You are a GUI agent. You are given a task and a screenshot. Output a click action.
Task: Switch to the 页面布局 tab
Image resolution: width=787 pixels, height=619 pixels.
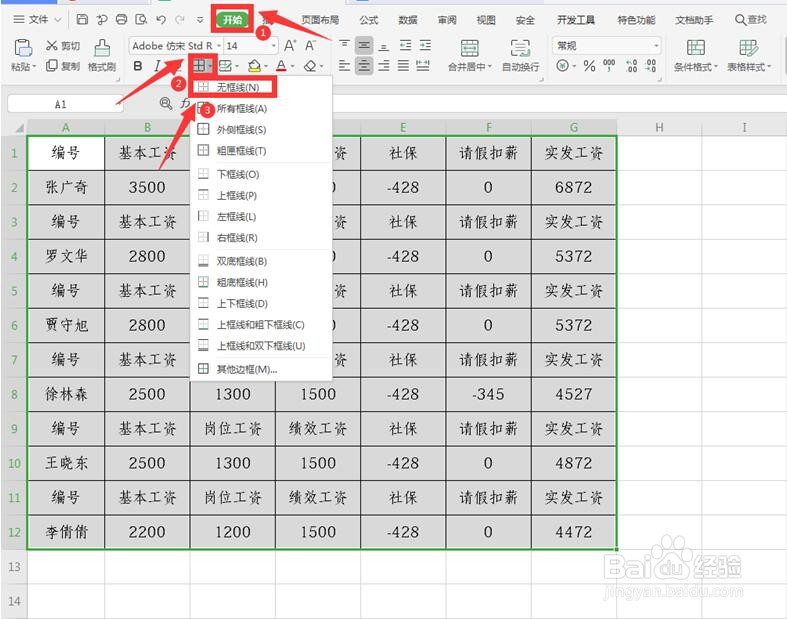pos(320,20)
